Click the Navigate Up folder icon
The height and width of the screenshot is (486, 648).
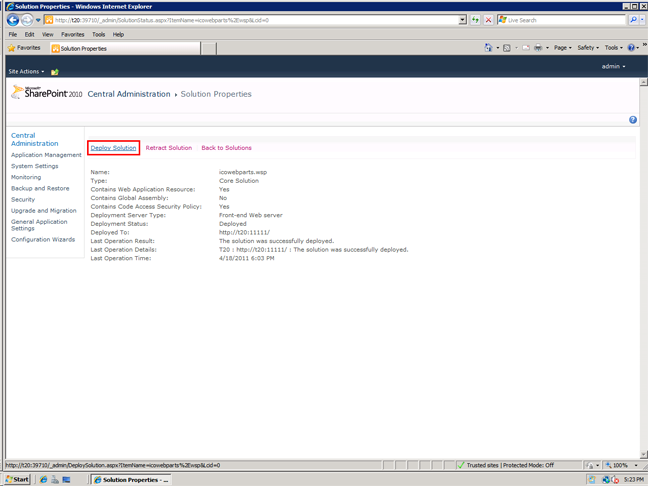pyautogui.click(x=55, y=72)
